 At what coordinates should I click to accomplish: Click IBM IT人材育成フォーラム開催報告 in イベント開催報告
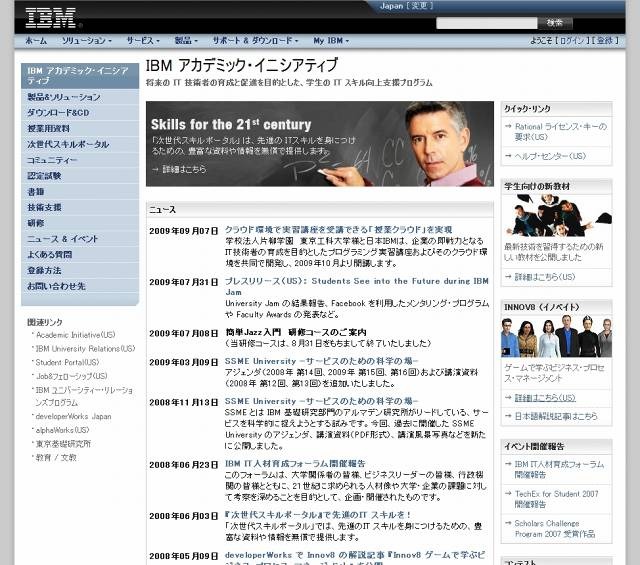pyautogui.click(x=559, y=469)
